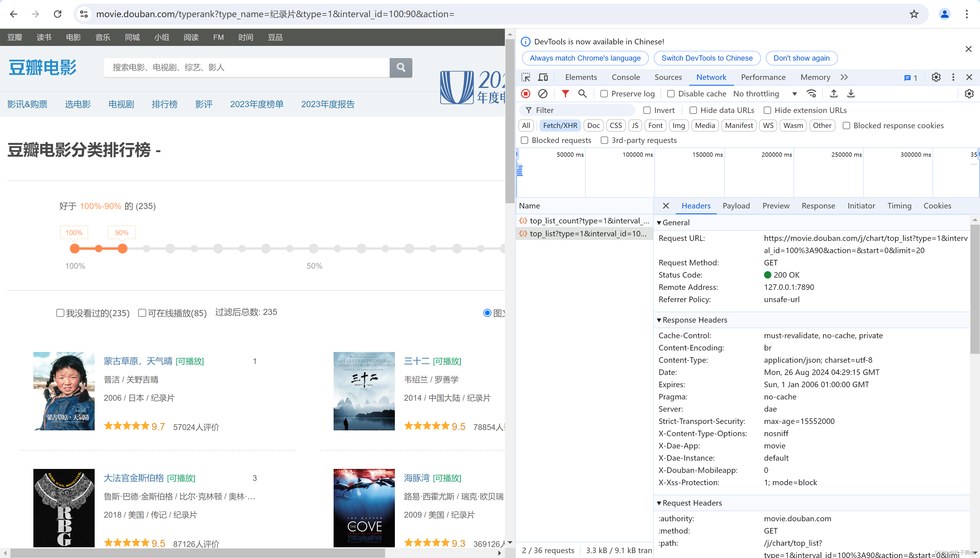
Task: Open the Sources tab
Action: [668, 77]
